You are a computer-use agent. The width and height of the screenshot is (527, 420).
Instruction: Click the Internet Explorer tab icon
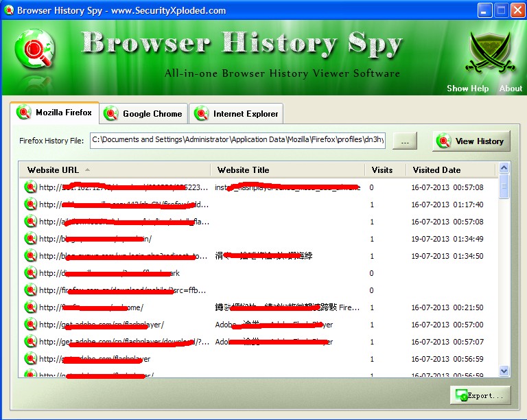(201, 113)
